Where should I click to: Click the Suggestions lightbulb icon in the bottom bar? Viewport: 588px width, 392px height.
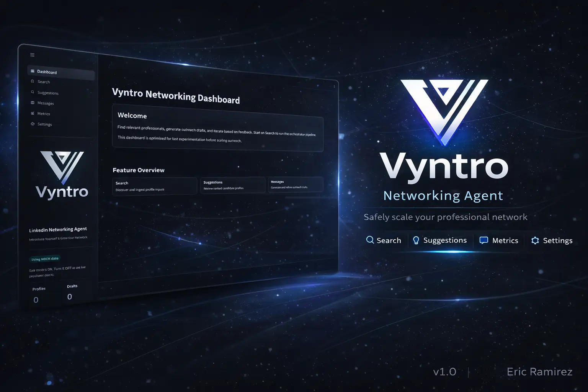pyautogui.click(x=416, y=240)
